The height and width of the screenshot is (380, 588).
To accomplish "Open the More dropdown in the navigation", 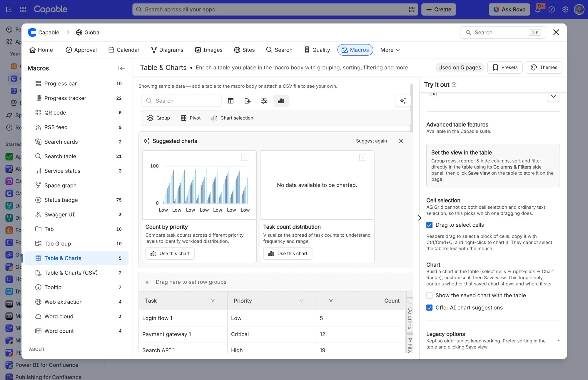I will tap(390, 50).
